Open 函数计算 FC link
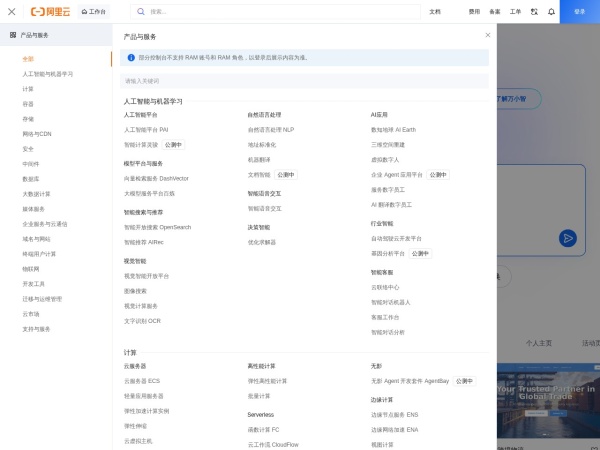Screen dimensions: 600x450 [263, 430]
